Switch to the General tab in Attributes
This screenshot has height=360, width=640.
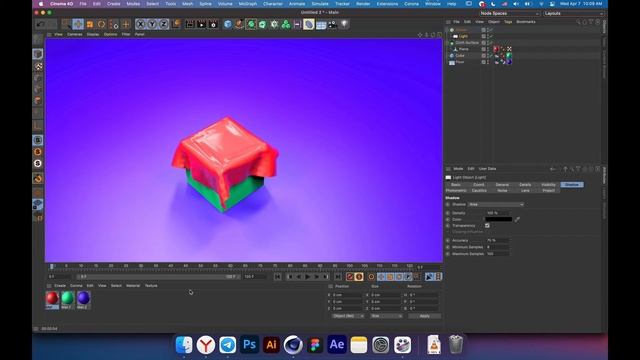(502, 185)
